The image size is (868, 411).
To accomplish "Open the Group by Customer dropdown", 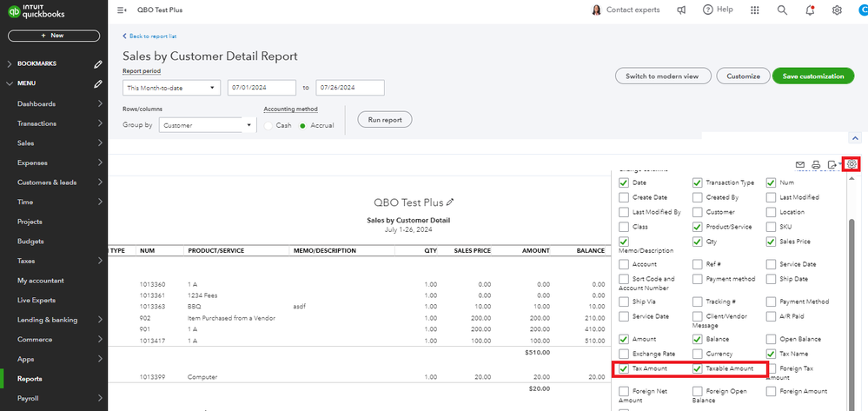I will 207,125.
